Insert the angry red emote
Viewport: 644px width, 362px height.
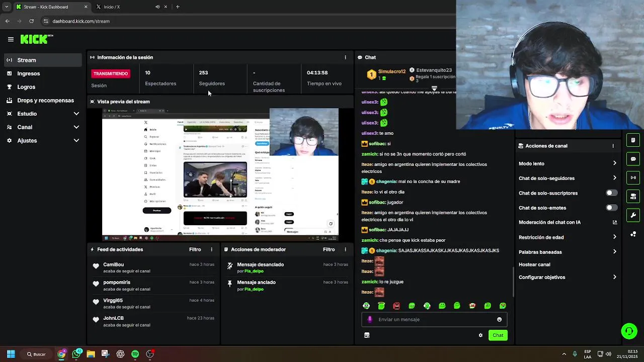396,306
